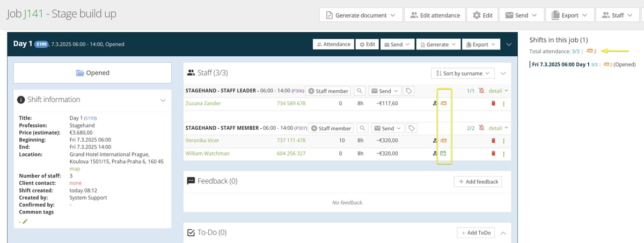Collapse the Staff section chevron
The image size is (644, 243).
[503, 73]
